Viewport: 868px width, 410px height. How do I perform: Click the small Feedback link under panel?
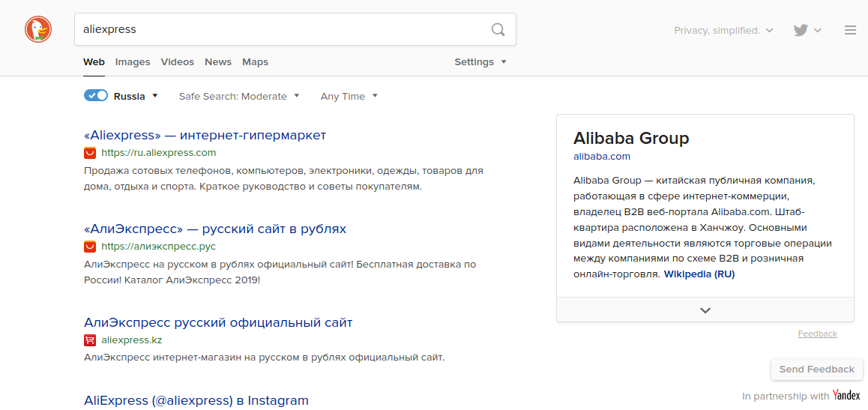[x=818, y=334]
